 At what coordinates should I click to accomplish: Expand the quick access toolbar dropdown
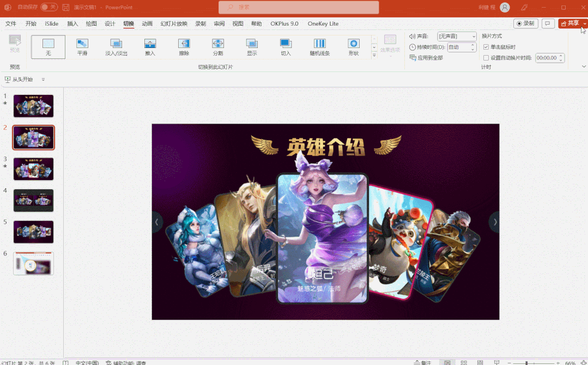(43, 79)
